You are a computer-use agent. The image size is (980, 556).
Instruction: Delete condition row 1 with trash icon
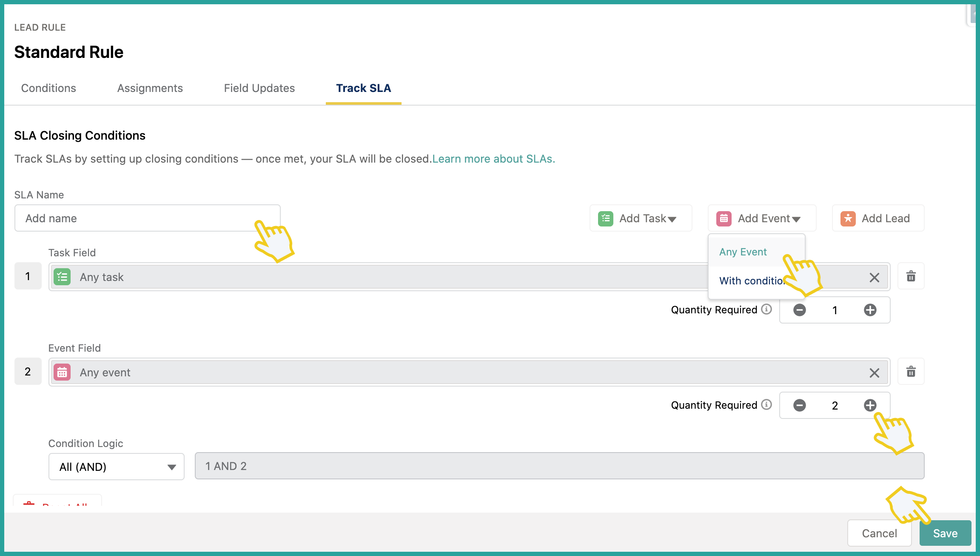[x=911, y=276]
